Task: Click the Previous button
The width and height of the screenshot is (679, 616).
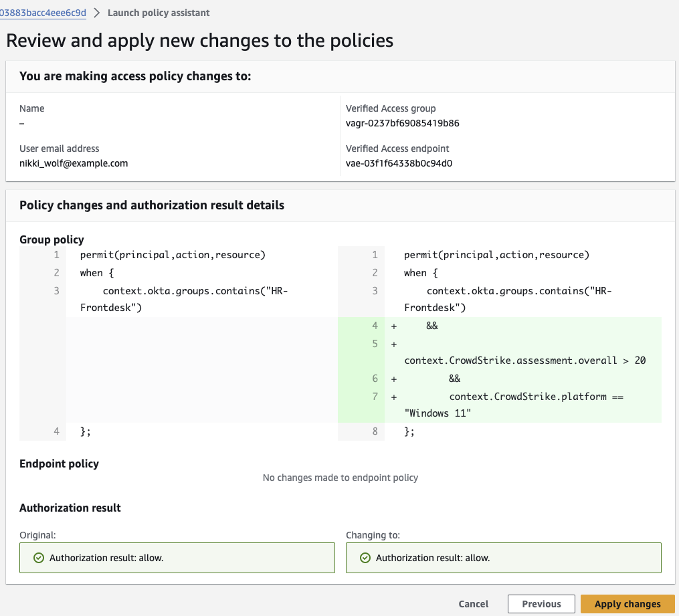Action: point(541,603)
